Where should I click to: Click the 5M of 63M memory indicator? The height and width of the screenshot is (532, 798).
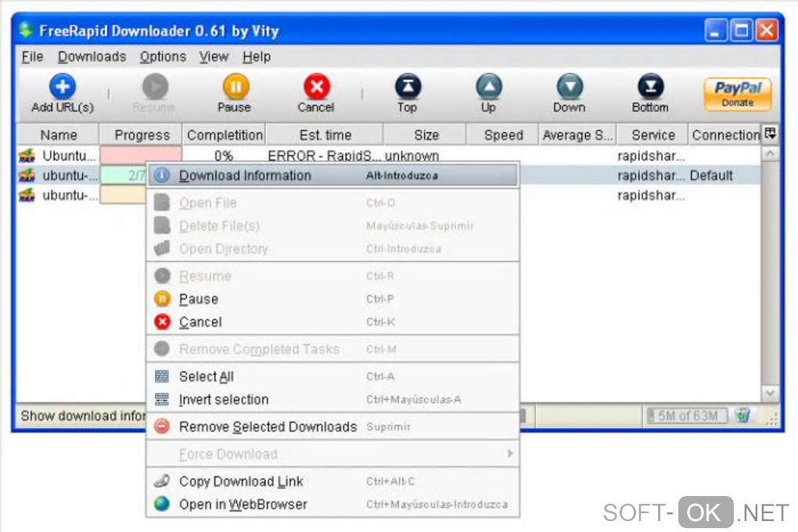point(687,416)
